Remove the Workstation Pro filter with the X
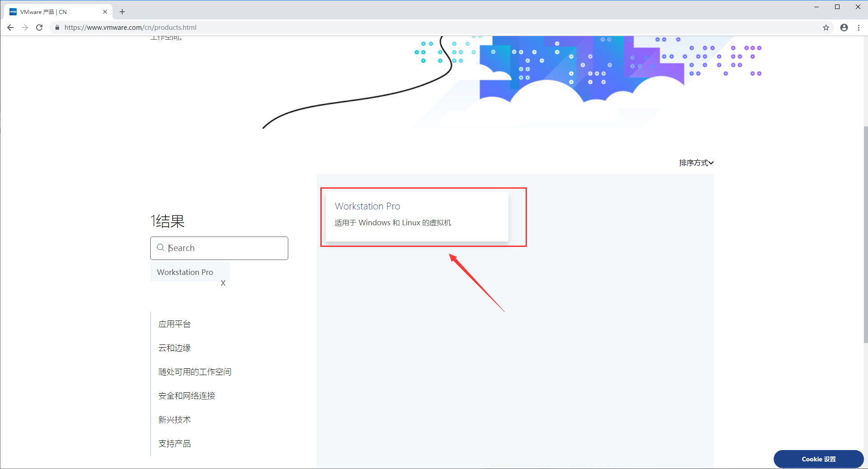Screen dimensions: 868x469 point(223,283)
